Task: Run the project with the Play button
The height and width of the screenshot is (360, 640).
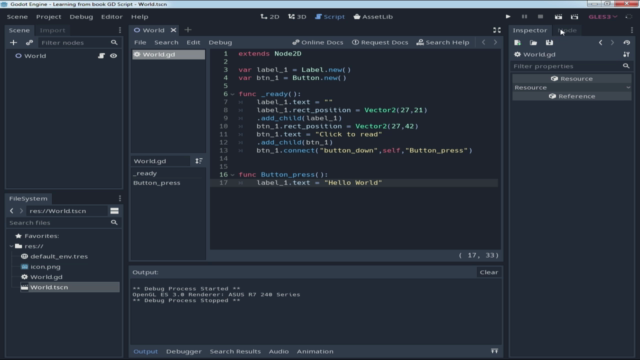Action: 508,17
